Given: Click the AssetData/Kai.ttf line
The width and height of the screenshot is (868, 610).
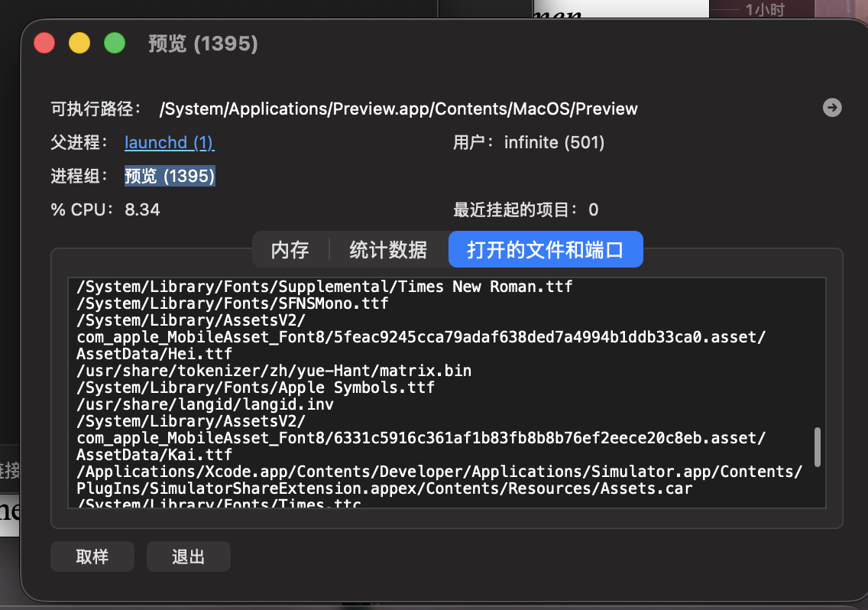Looking at the screenshot, I should coord(154,454).
